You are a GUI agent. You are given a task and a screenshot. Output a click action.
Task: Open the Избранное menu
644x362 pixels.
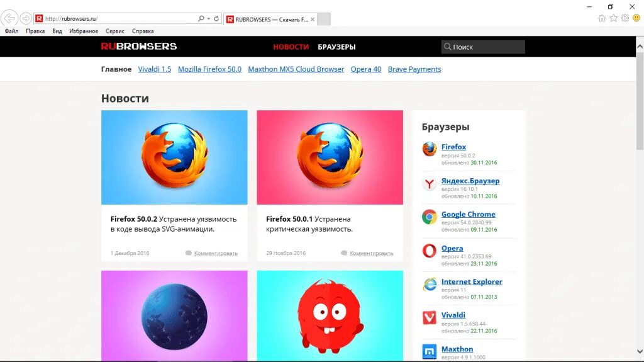84,31
